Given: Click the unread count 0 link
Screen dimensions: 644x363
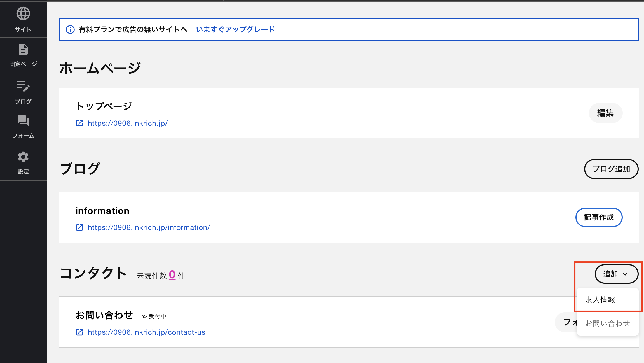Looking at the screenshot, I should [x=172, y=275].
